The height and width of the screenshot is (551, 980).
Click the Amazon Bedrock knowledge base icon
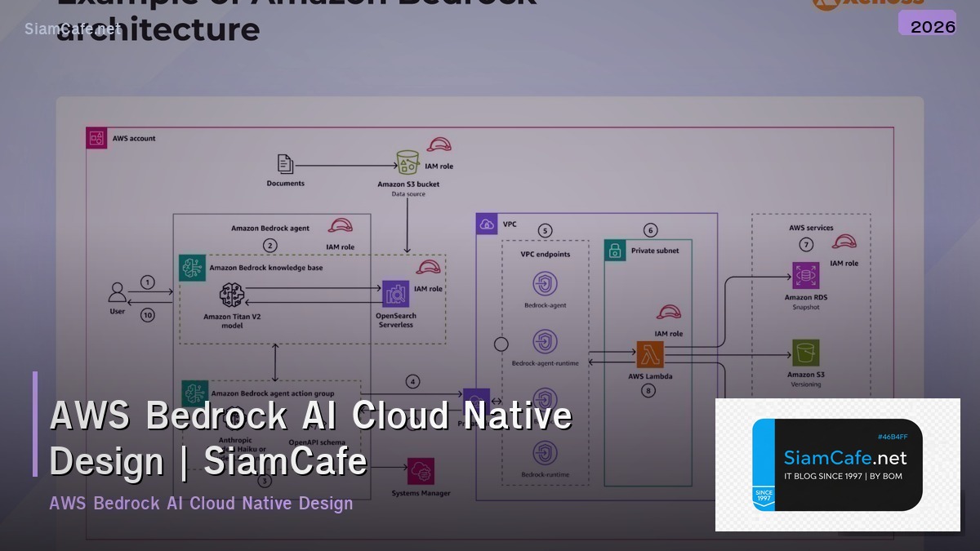coord(192,267)
